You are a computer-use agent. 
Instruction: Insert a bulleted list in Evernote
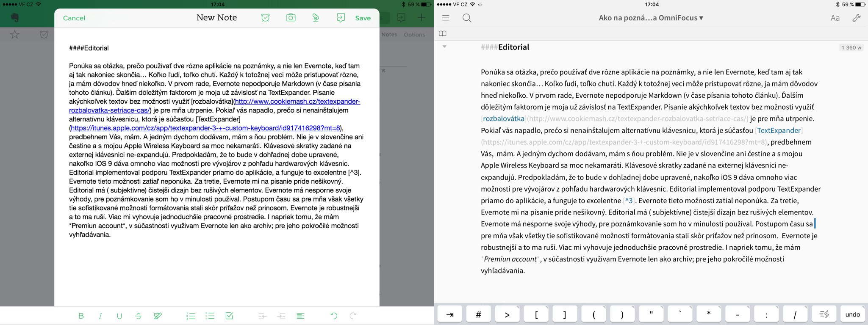[x=210, y=316]
